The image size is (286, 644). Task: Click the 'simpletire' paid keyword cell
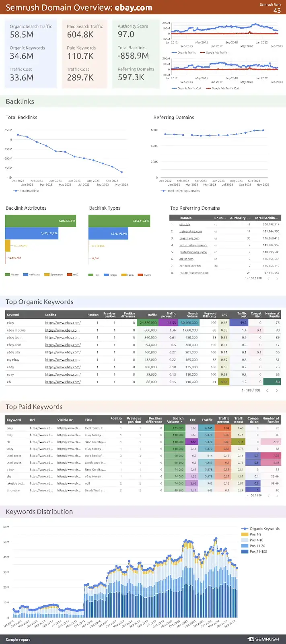(13, 490)
